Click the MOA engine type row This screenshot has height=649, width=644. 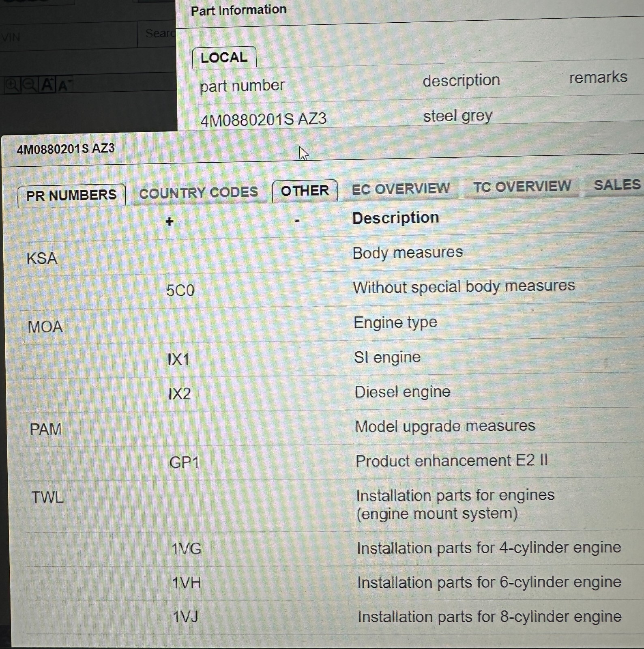45,327
